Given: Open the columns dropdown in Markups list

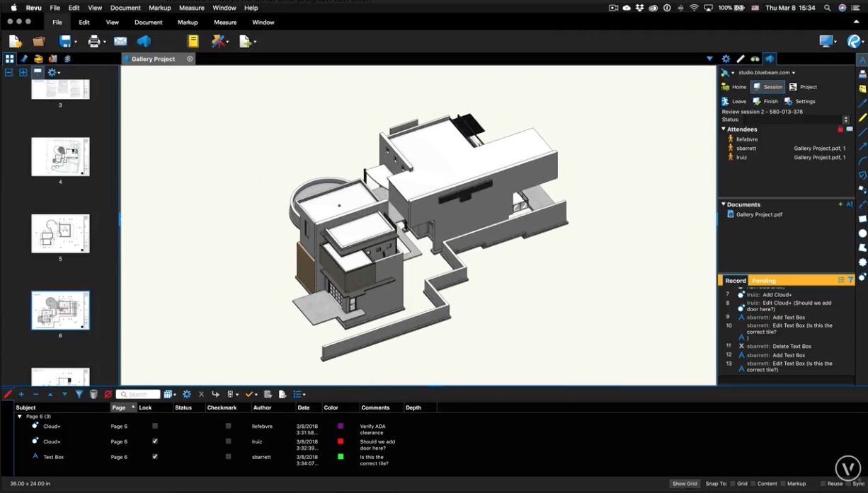Looking at the screenshot, I should click(x=169, y=394).
